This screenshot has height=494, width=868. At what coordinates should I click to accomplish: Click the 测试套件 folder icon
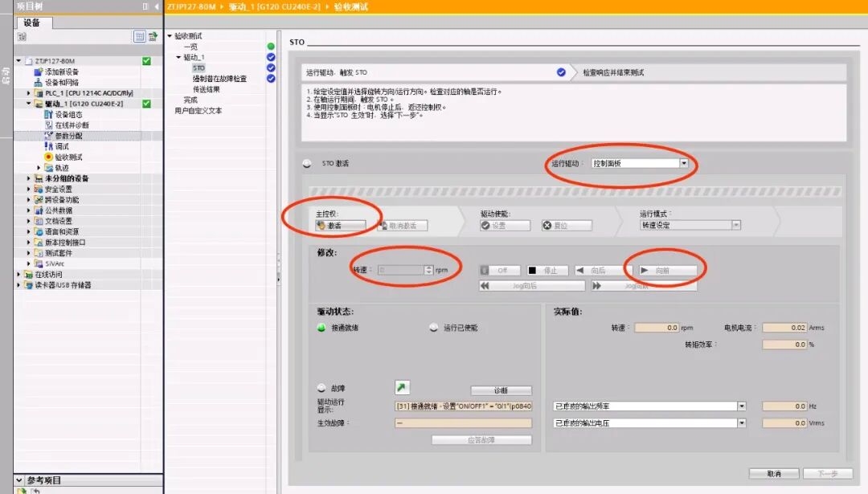[x=39, y=253]
